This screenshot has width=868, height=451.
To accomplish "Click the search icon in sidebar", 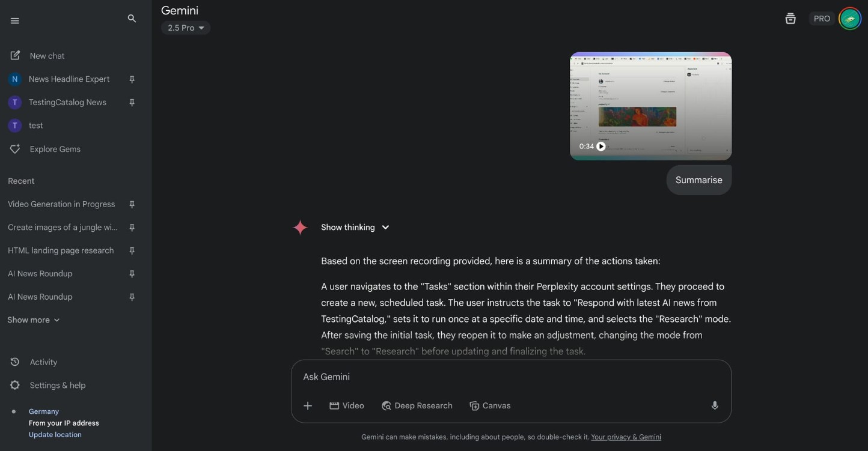I will pyautogui.click(x=132, y=19).
